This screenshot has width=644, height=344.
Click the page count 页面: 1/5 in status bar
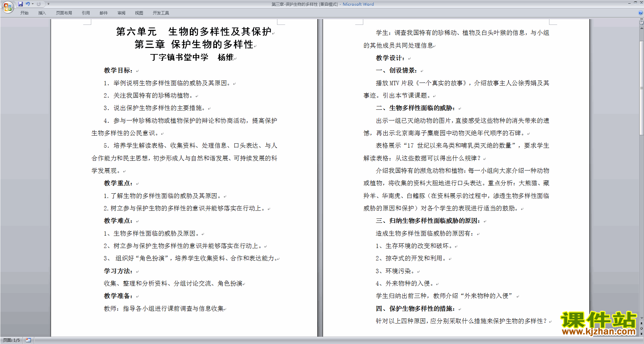click(11, 340)
